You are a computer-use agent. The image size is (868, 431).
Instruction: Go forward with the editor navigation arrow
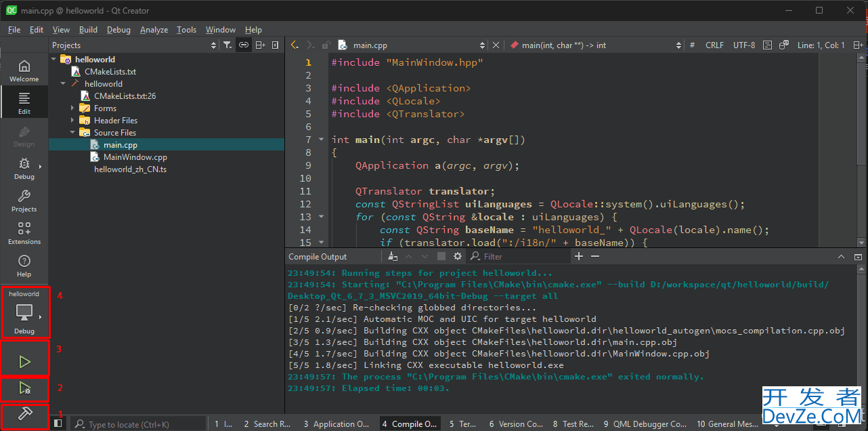tap(310, 45)
